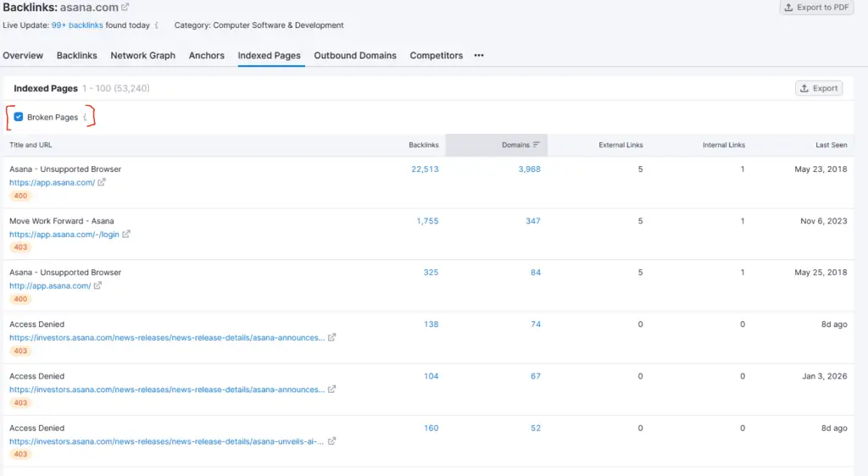Switch to the Overview tab
868x476 pixels.
point(23,55)
